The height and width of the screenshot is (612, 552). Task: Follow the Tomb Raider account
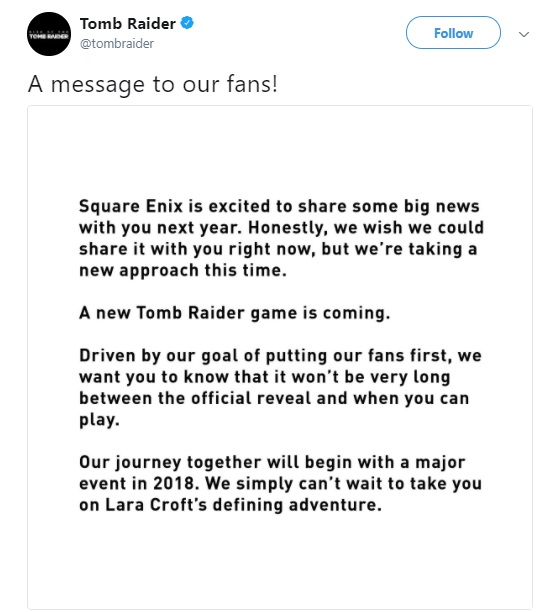tap(453, 33)
